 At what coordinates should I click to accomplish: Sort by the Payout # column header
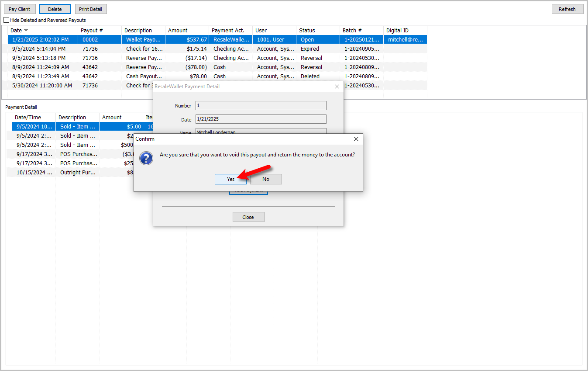pyautogui.click(x=100, y=31)
